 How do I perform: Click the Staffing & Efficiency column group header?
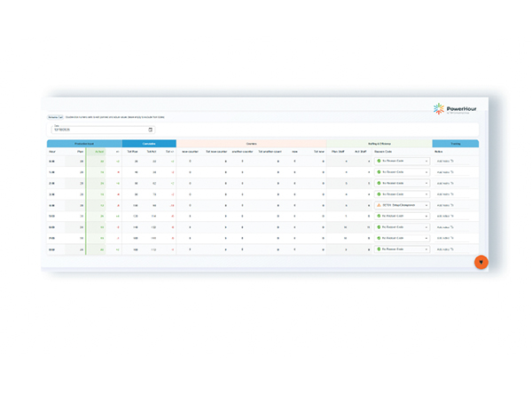coord(379,143)
